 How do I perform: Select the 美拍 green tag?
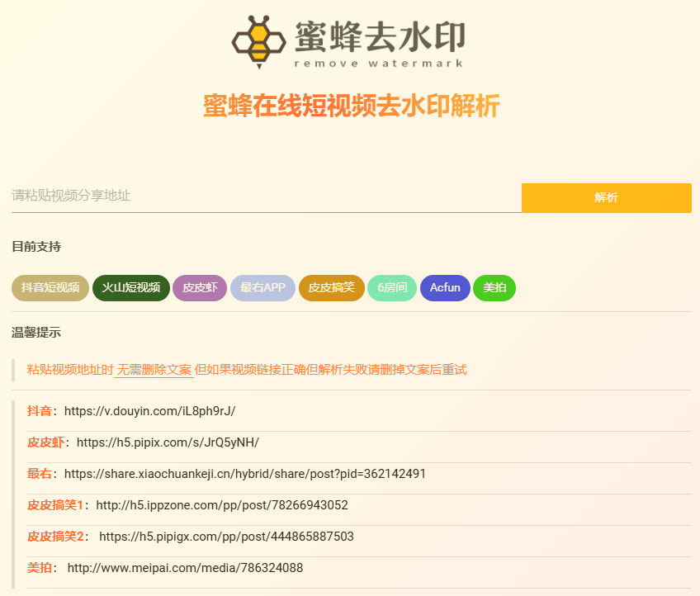(x=494, y=288)
